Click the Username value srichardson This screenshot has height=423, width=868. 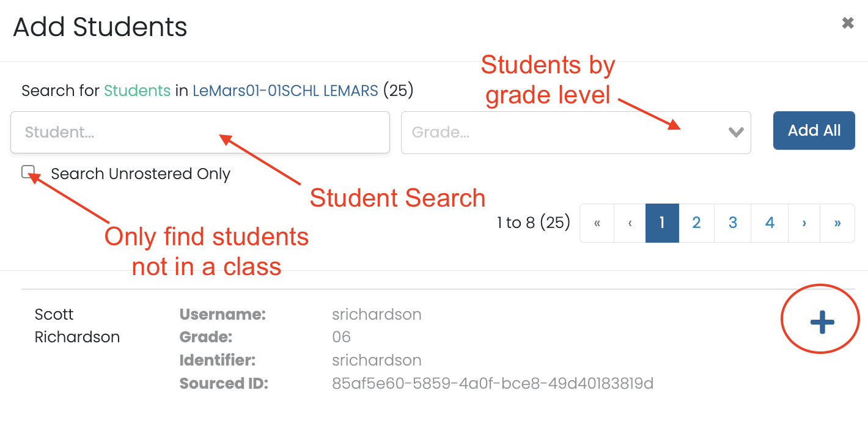pyautogui.click(x=377, y=314)
